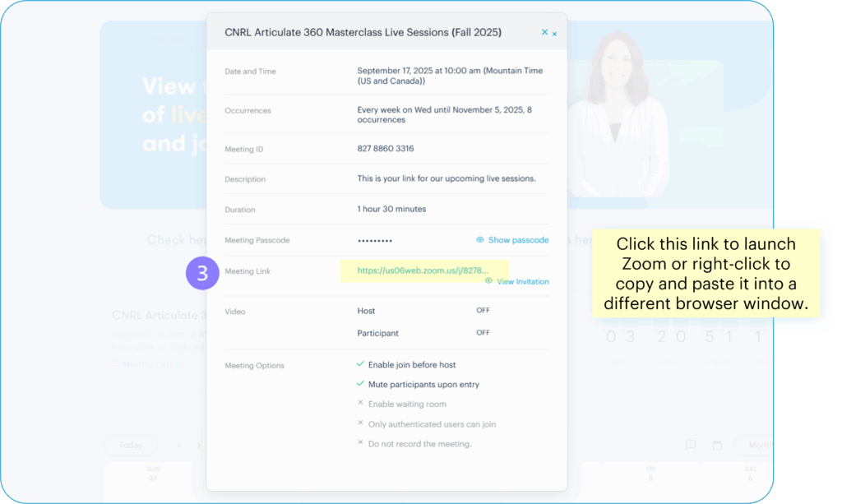Click the Meeting Link field label
The width and height of the screenshot is (842, 504).
248,271
